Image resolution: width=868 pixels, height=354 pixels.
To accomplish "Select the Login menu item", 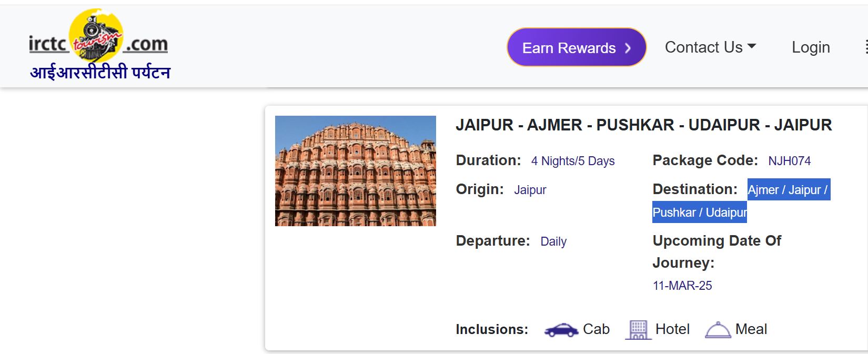I will (811, 47).
